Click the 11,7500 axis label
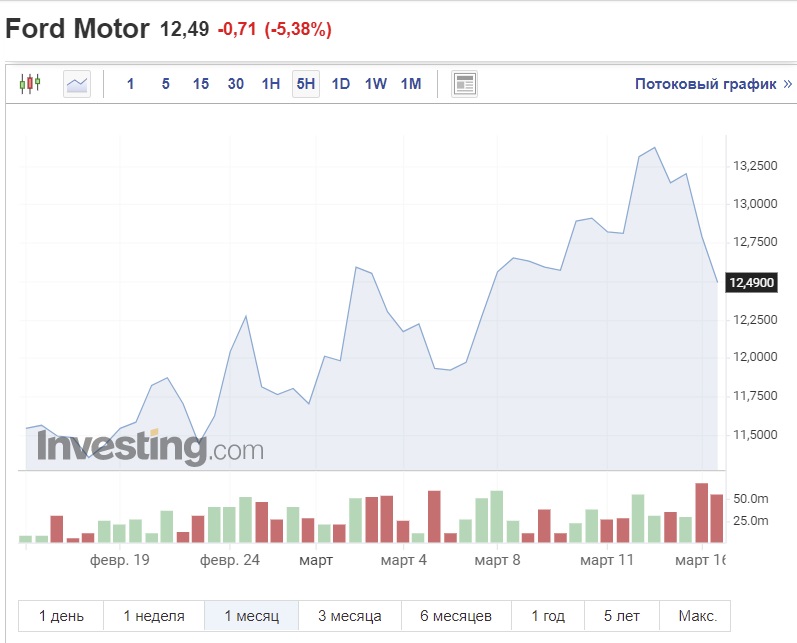 coord(755,395)
